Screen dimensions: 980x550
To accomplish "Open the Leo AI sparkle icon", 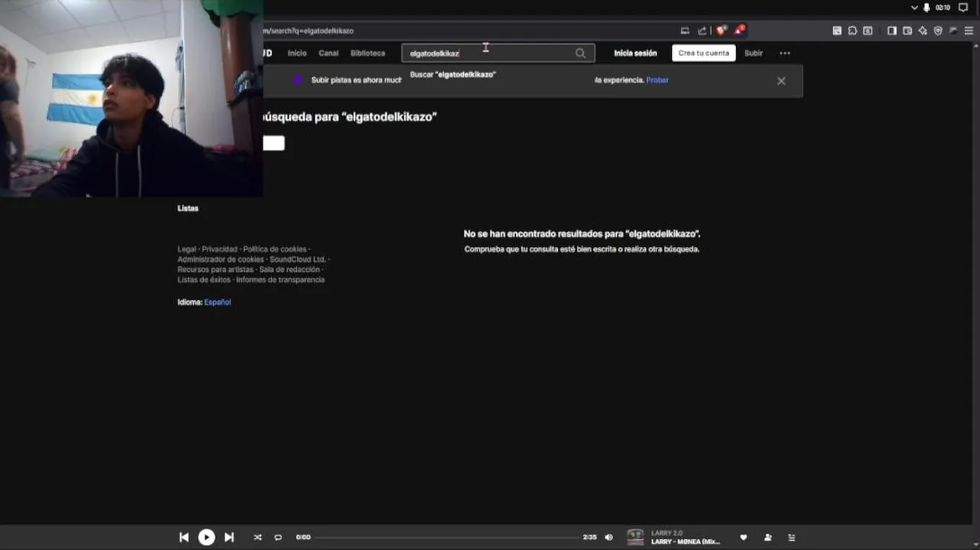I will (x=923, y=31).
